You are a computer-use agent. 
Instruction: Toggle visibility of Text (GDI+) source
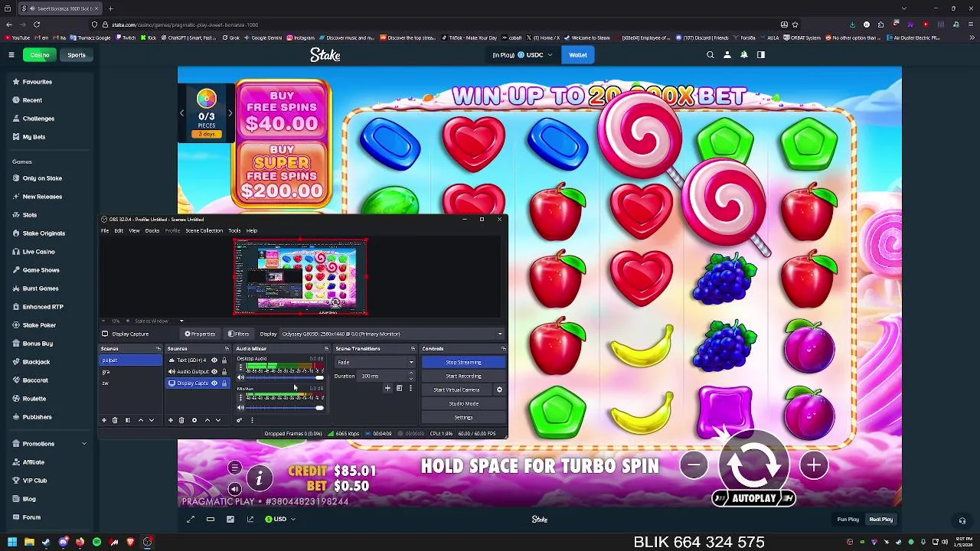(x=214, y=360)
